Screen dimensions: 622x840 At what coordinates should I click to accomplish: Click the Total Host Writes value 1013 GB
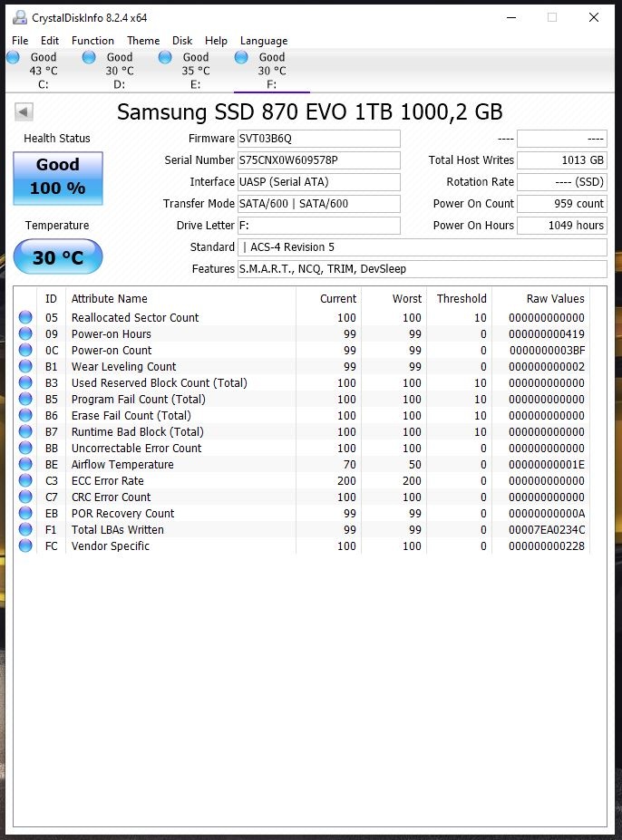pos(562,160)
